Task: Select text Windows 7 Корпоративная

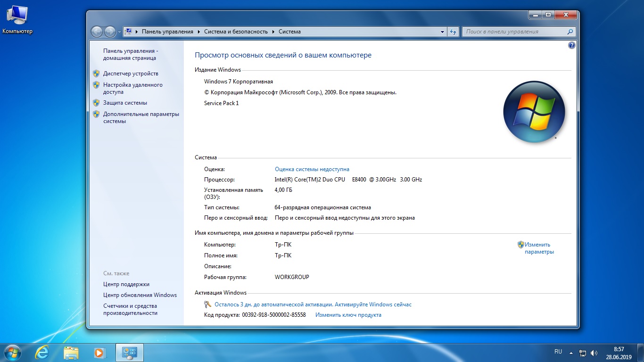Action: coord(239,82)
